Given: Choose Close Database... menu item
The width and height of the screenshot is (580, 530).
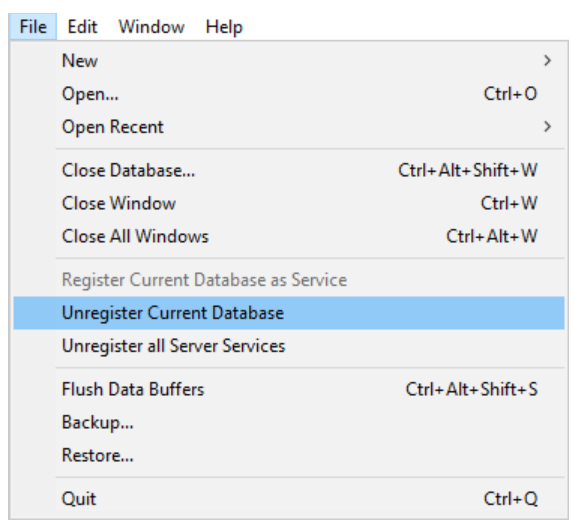Looking at the screenshot, I should pos(289,171).
